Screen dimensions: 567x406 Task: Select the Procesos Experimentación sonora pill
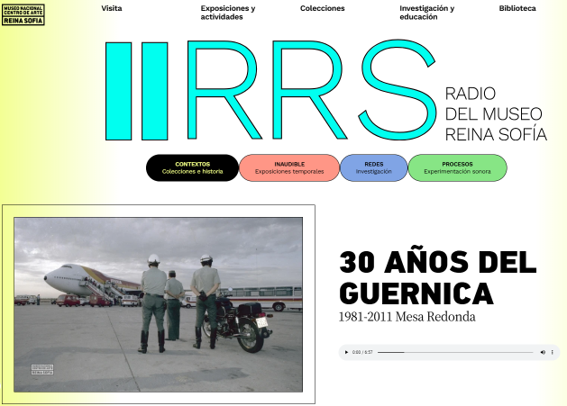[457, 168]
